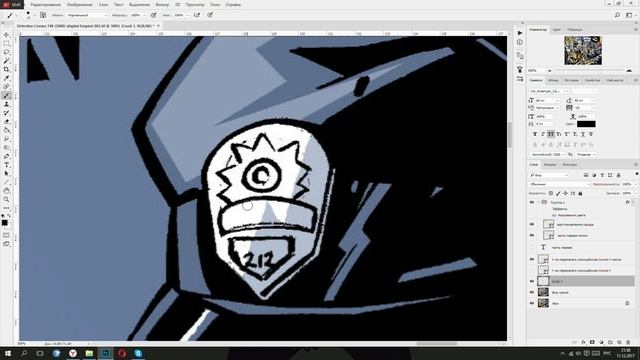Screen dimensions: 640x360
Task: Open the Opera browser from the taskbar
Action: (122, 353)
